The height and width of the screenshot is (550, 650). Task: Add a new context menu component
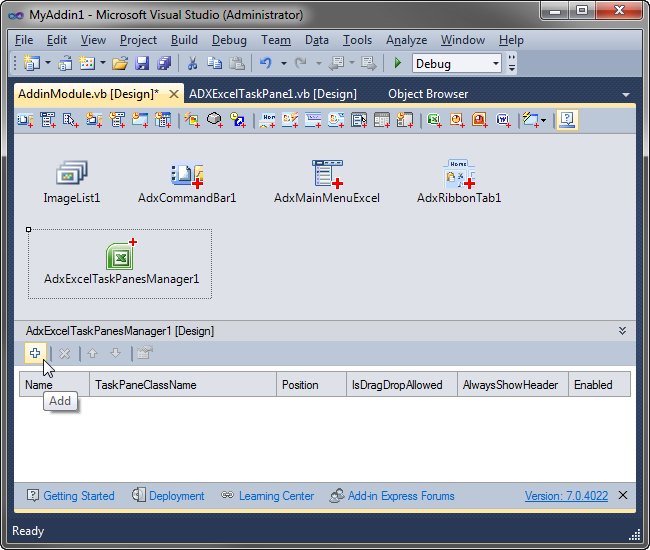tap(70, 120)
